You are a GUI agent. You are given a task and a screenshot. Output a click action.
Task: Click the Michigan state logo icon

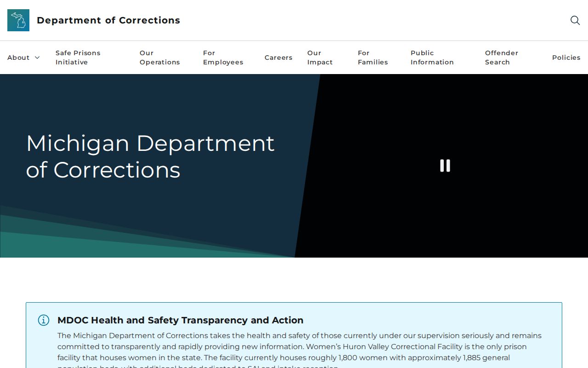tap(18, 20)
